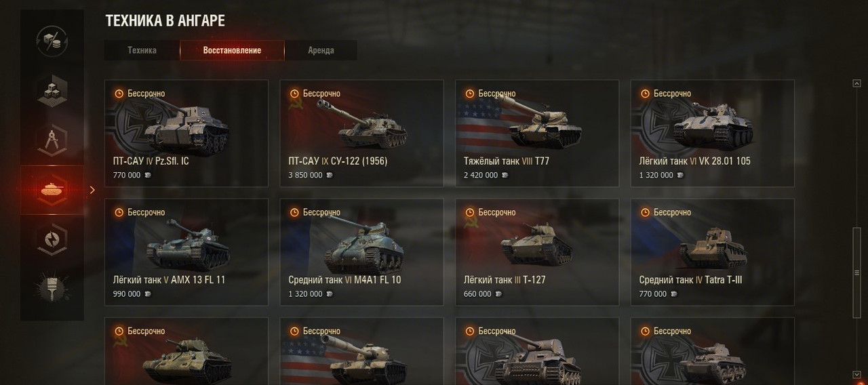Viewport: 868px width, 385px height.
Task: Select the AMX 13 FL 11 tank card
Action: pyautogui.click(x=186, y=252)
